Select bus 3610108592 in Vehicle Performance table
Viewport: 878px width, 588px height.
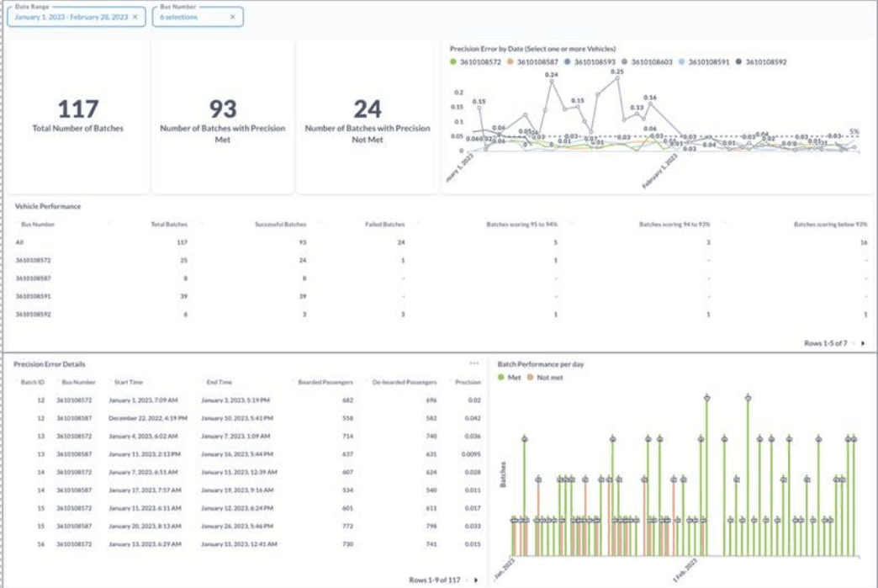coord(33,314)
